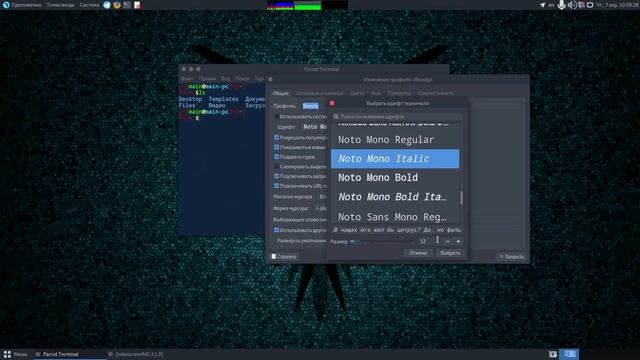640x360 pixels.
Task: Select 'Noto Mono Bold' font
Action: tap(395, 178)
